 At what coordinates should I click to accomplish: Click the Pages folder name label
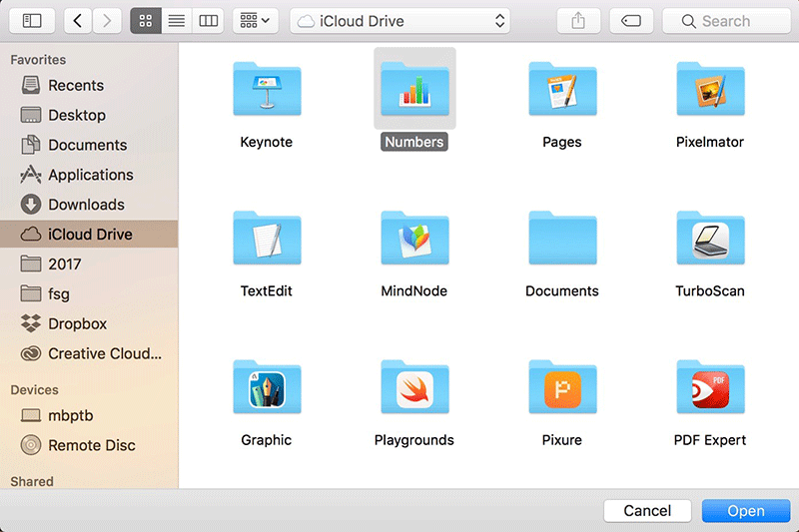pyautogui.click(x=562, y=142)
